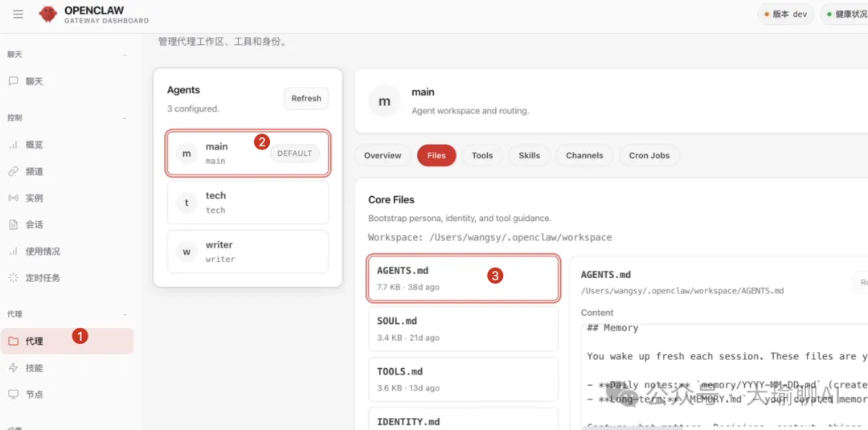Click the OpenClaw red logo icon

[48, 14]
